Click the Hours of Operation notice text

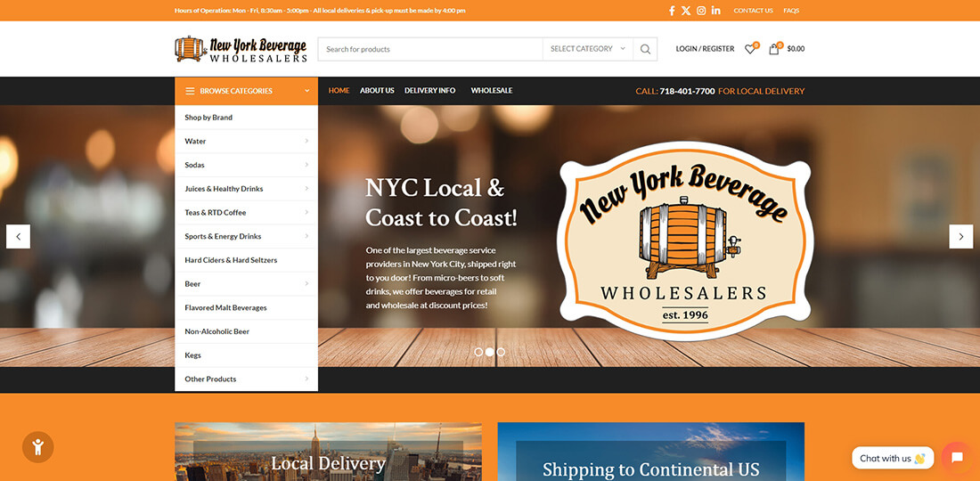(x=320, y=11)
